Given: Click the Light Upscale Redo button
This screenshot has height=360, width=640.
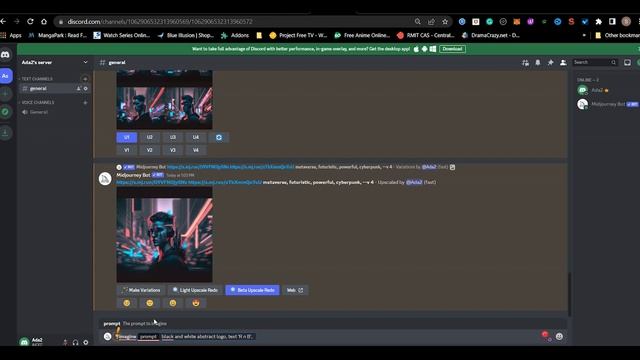Looking at the screenshot, I should (195, 290).
